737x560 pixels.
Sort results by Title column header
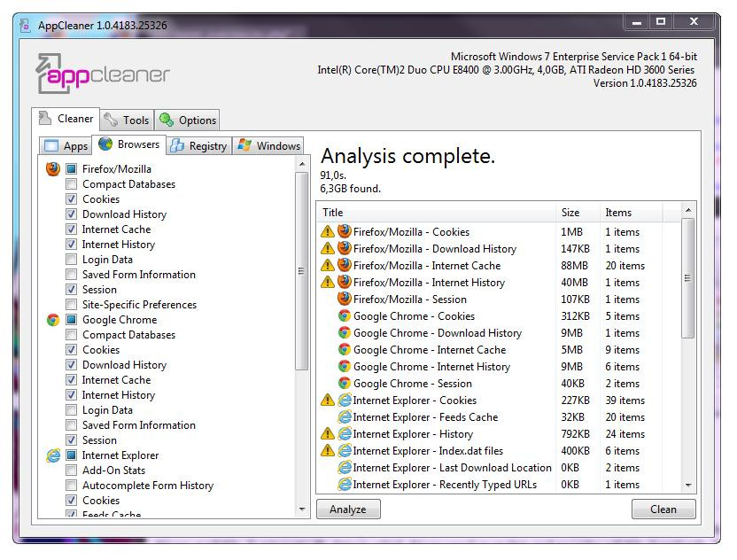click(x=437, y=213)
